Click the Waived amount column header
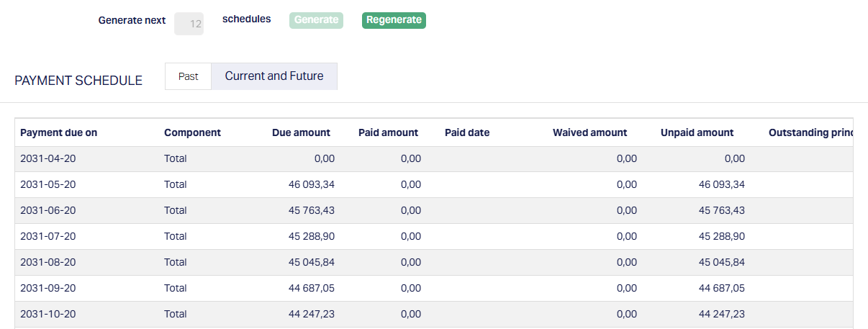 [x=589, y=132]
